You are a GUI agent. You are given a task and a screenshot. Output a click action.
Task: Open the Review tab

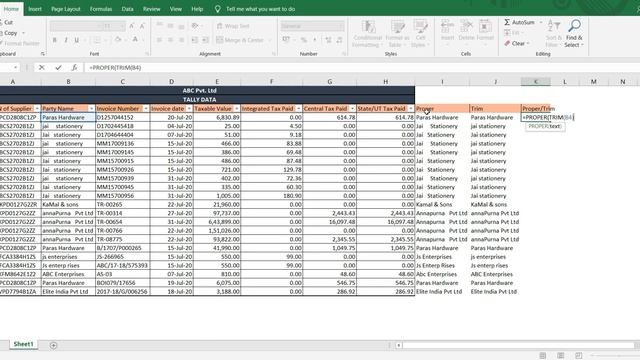151,9
